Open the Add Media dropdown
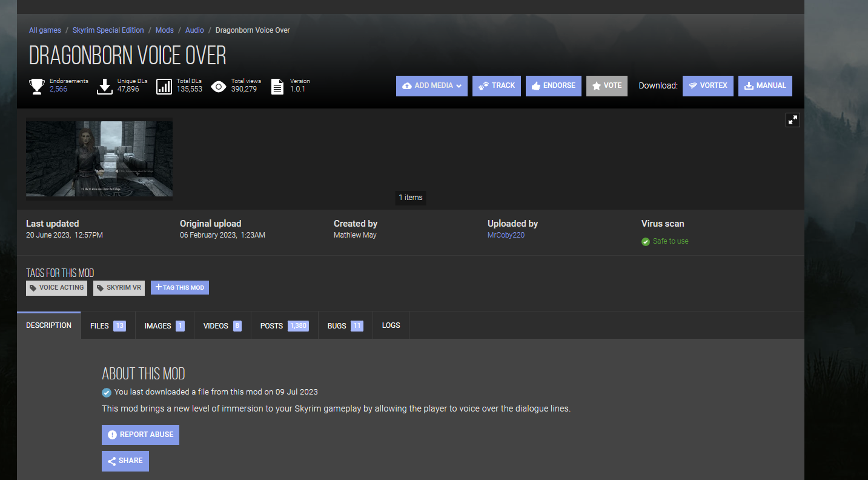The height and width of the screenshot is (480, 868). pyautogui.click(x=432, y=86)
